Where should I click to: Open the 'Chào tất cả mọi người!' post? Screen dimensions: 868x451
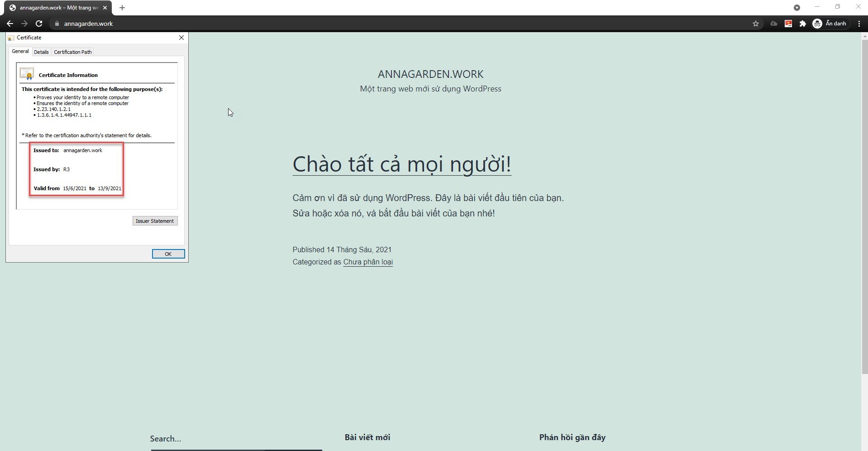[x=401, y=164]
